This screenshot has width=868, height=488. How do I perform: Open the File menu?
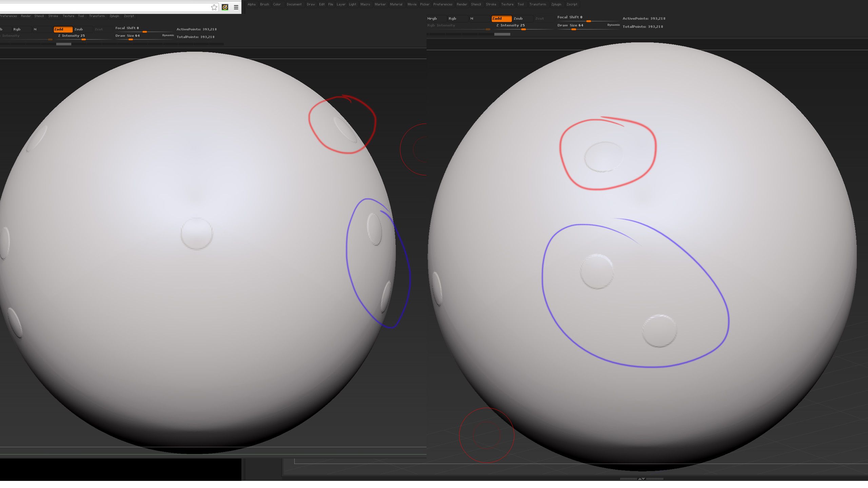pos(331,4)
